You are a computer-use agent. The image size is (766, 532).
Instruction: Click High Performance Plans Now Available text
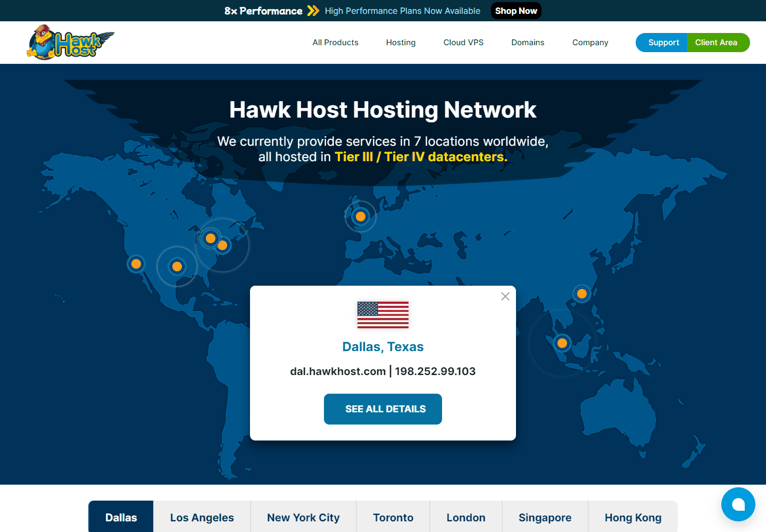(x=403, y=11)
